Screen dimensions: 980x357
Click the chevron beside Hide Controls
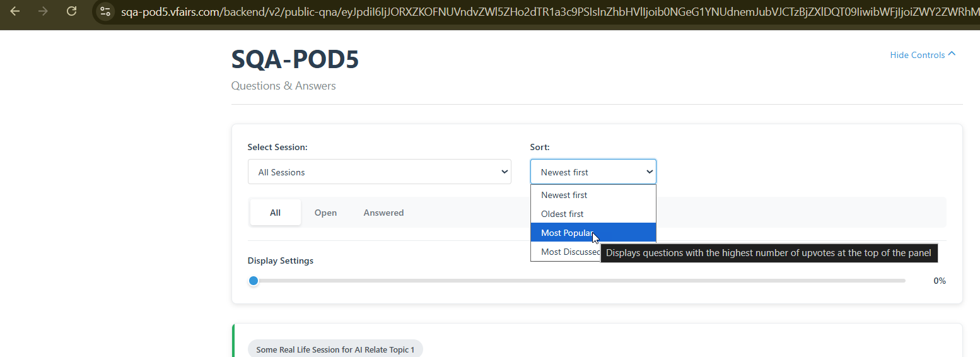coord(952,54)
